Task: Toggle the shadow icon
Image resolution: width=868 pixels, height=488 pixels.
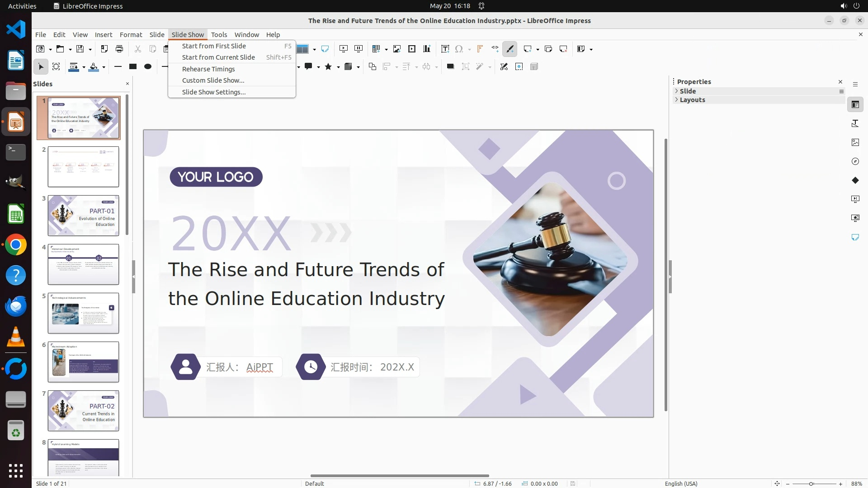Action: pos(450,67)
